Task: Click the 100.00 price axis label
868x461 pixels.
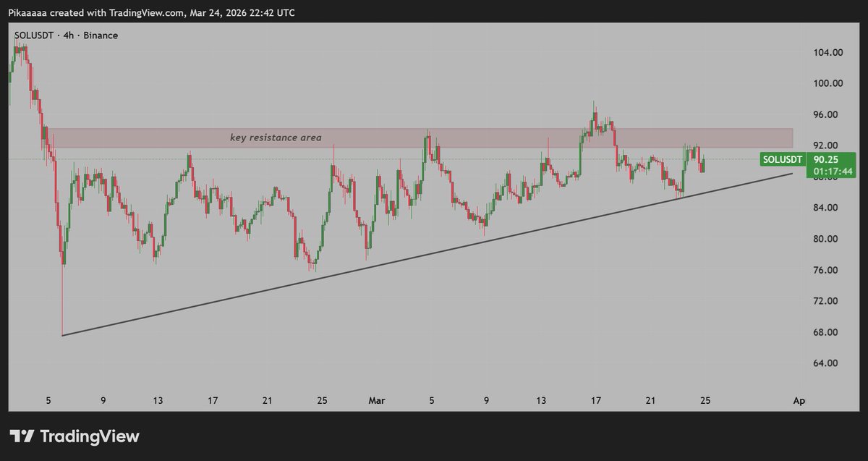Action: pos(827,83)
